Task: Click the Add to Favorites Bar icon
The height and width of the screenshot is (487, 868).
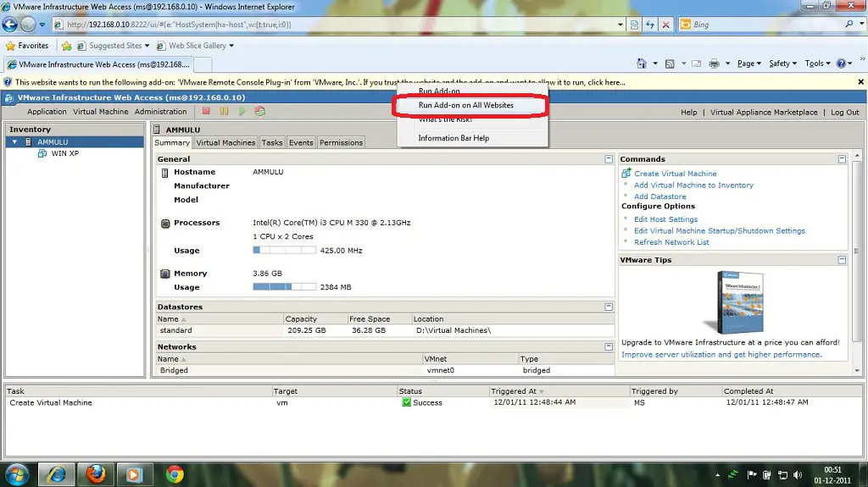Action: pos(66,46)
